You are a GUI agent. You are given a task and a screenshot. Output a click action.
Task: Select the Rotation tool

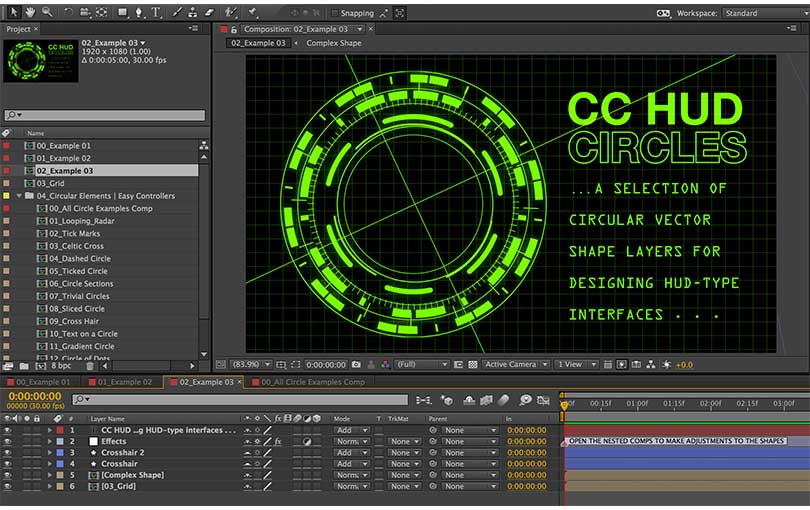(x=68, y=12)
